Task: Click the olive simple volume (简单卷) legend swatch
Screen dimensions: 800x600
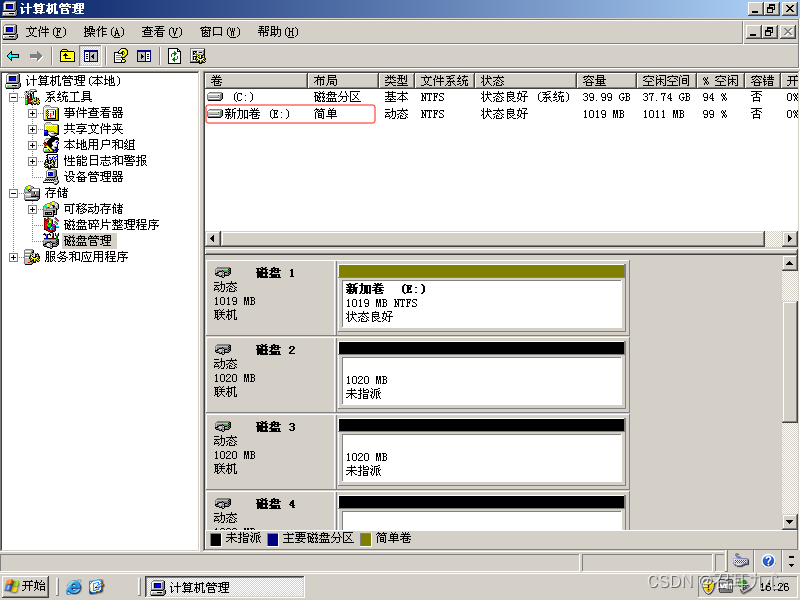Action: coord(365,539)
